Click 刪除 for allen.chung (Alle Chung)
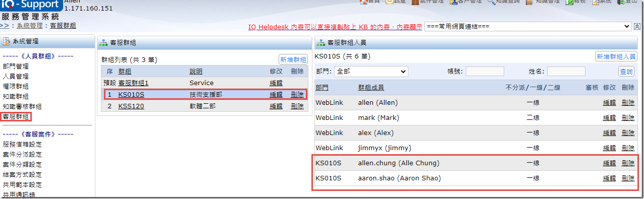Viewport: 644px width, 199px height. [x=628, y=163]
